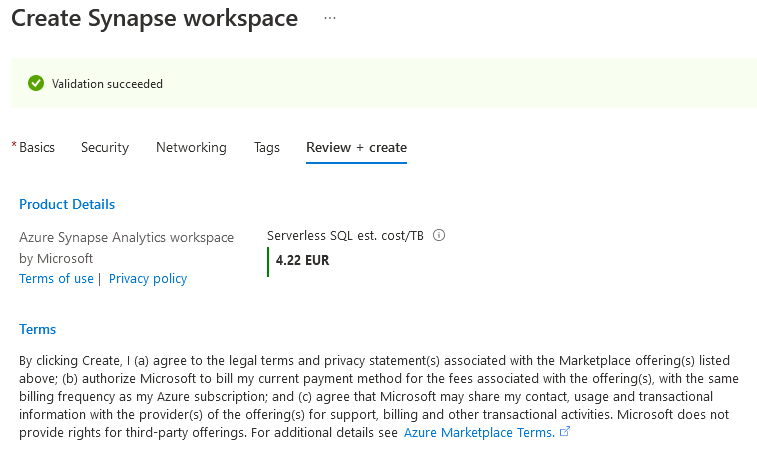Open the ellipsis menu beside Create Synapse workspace
The width and height of the screenshot is (757, 457).
(x=330, y=18)
